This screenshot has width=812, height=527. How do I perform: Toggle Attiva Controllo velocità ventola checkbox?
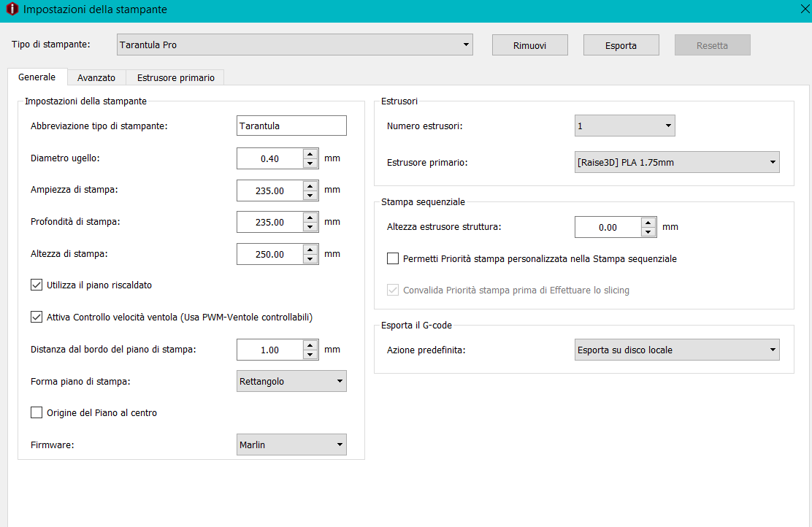point(37,318)
